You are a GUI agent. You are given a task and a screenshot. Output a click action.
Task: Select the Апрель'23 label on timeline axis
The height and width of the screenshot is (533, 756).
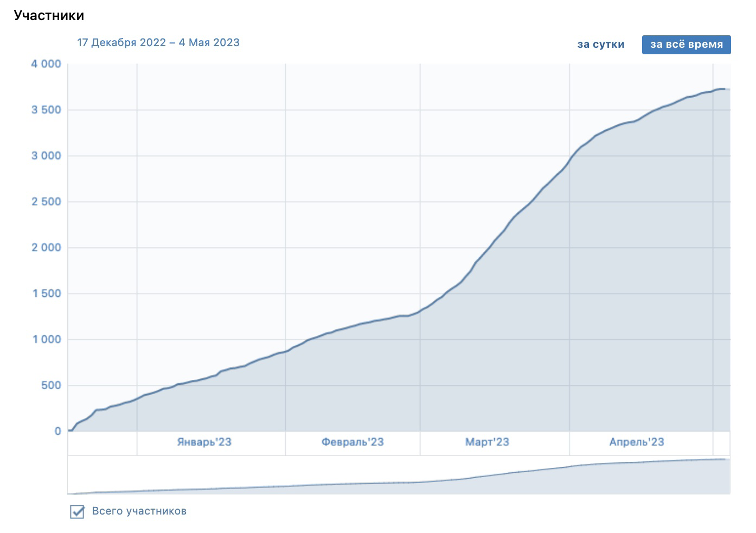(637, 442)
